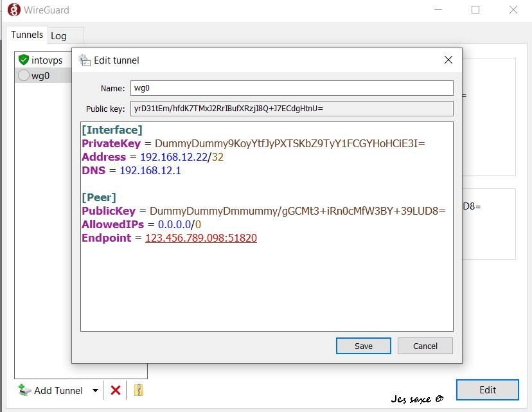Click the [Peer] section header

[x=99, y=197]
